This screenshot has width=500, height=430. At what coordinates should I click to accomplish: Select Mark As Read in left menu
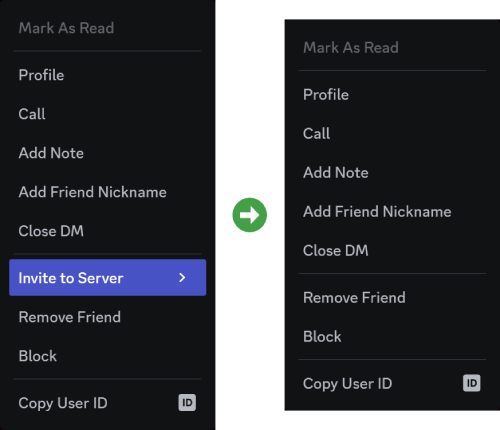pyautogui.click(x=108, y=28)
